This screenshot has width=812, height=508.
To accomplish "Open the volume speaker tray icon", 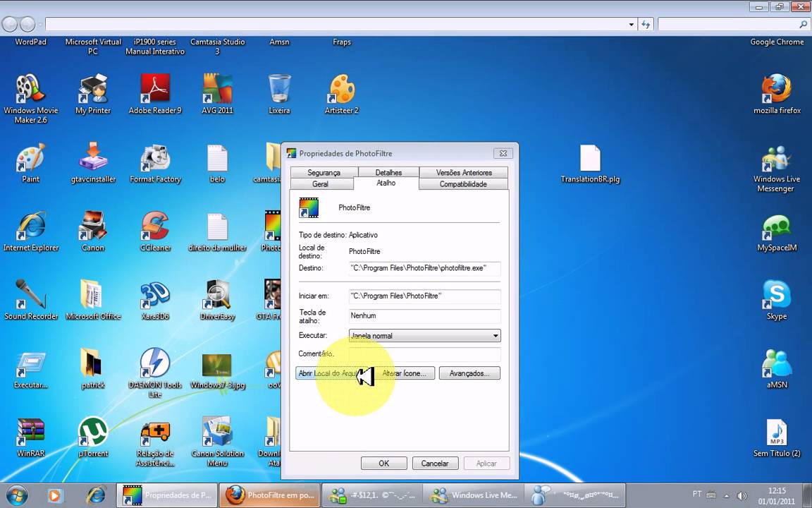I will 742,495.
